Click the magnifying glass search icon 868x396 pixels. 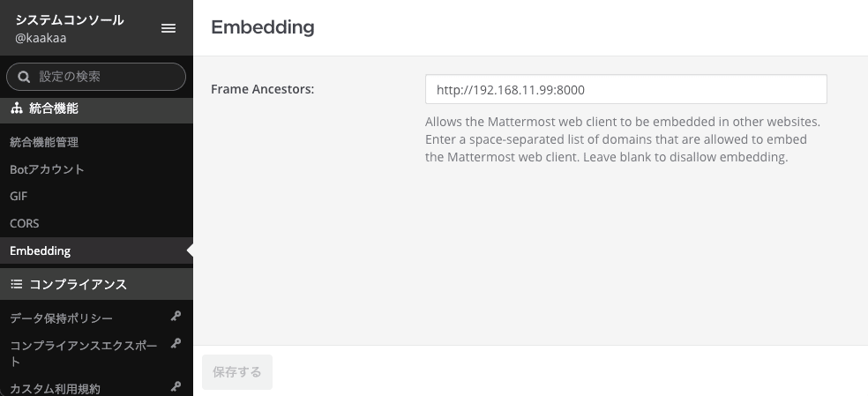click(x=24, y=77)
